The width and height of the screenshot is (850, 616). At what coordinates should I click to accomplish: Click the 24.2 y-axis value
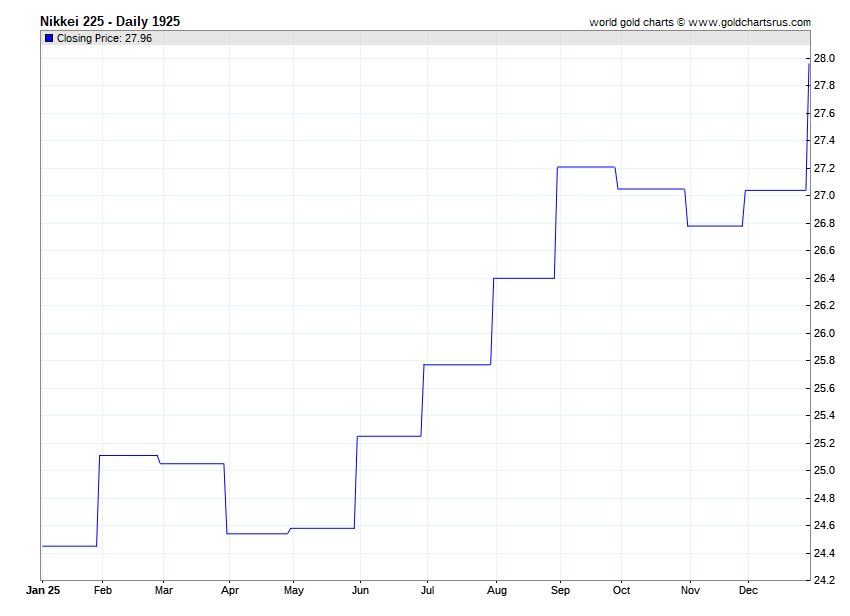click(824, 580)
